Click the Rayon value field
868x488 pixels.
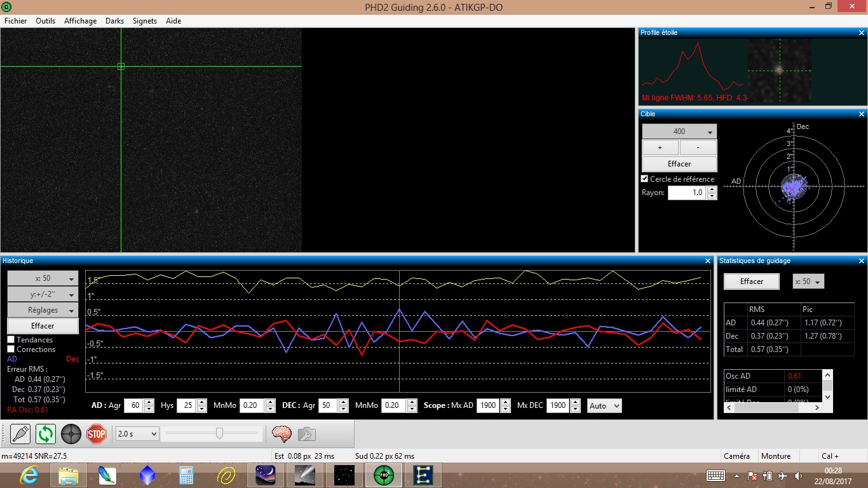688,193
